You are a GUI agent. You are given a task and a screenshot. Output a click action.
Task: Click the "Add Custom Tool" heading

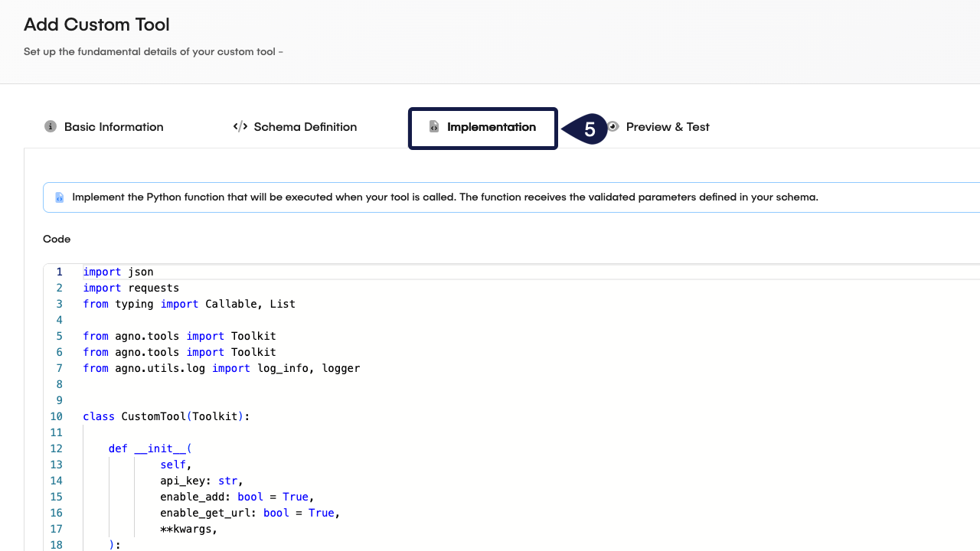[x=96, y=24]
